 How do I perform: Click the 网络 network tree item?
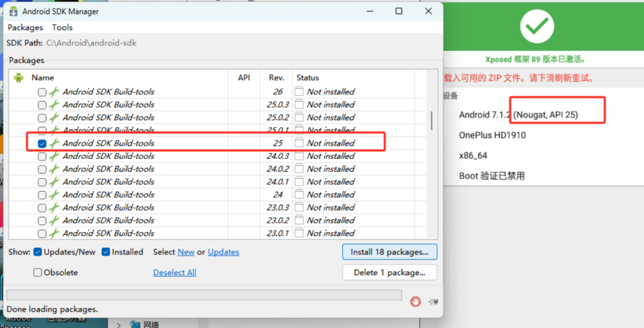151,324
